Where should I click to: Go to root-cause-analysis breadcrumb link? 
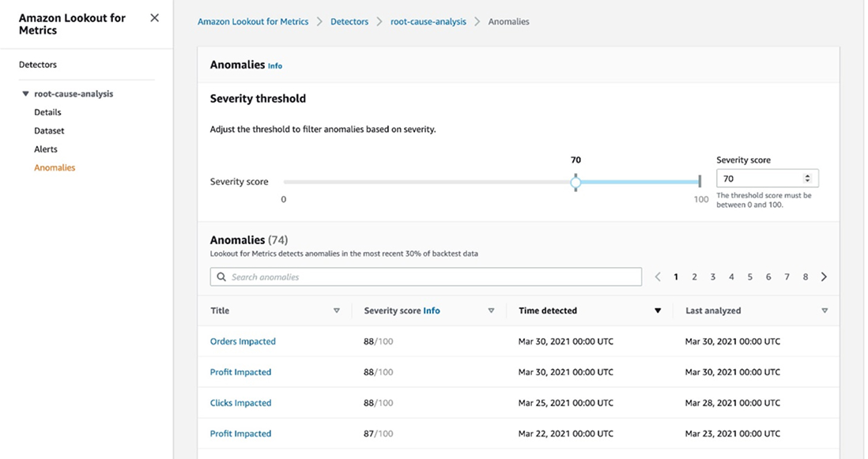point(428,21)
